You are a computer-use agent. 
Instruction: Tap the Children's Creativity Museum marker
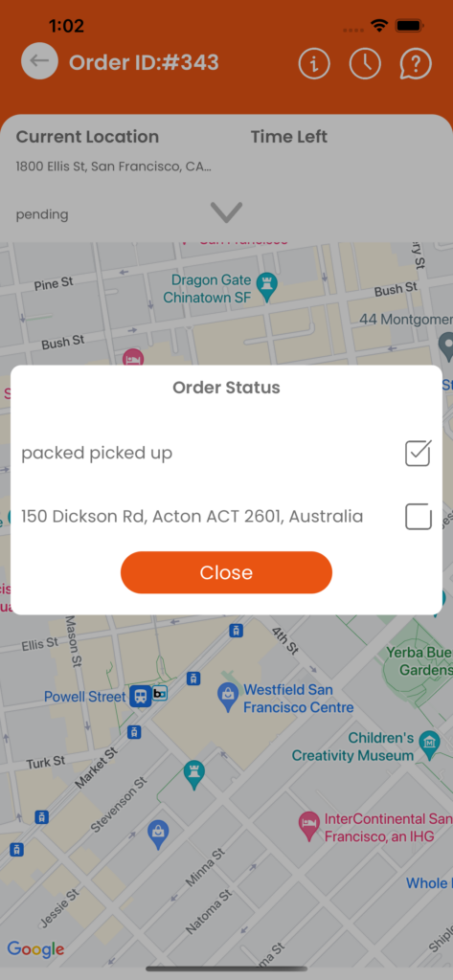[x=429, y=740]
